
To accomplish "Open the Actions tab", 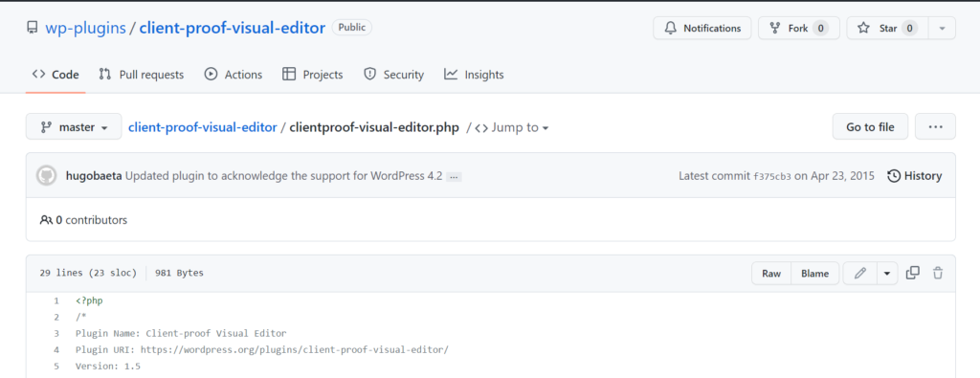I will coord(234,75).
